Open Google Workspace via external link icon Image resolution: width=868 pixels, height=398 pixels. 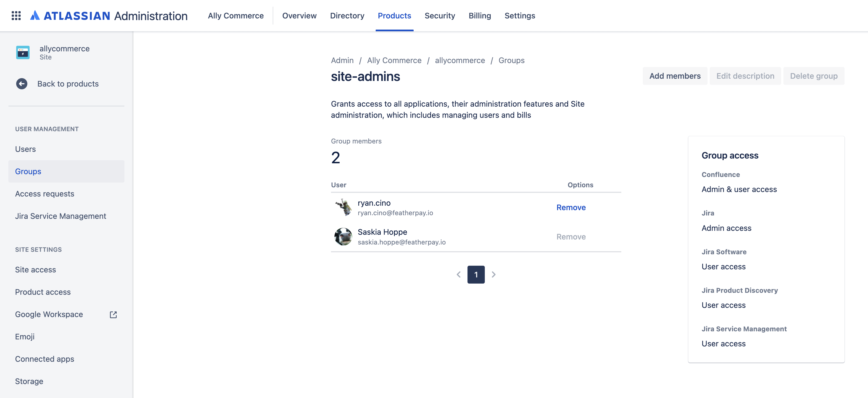click(x=113, y=315)
